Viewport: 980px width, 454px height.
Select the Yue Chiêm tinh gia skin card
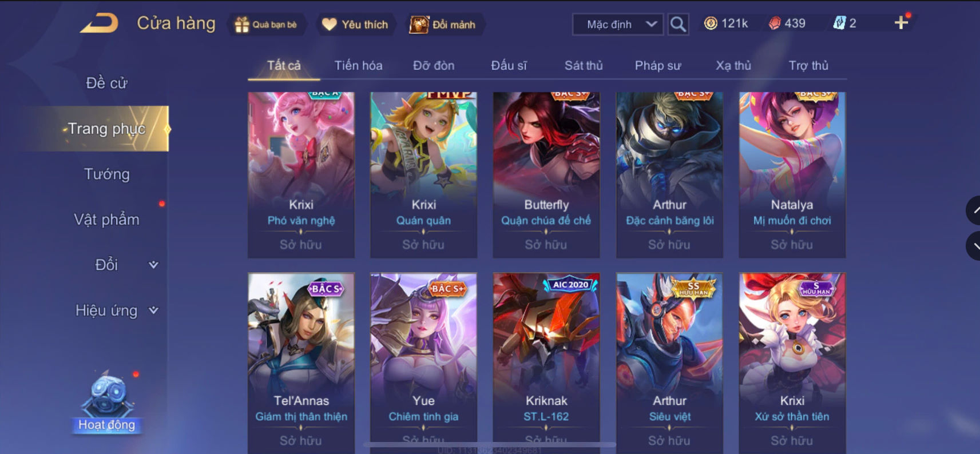tap(423, 363)
